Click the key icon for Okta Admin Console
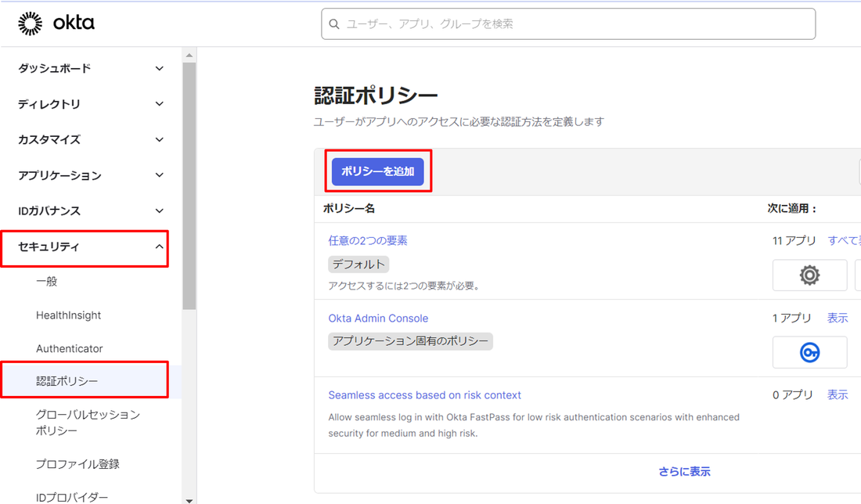The height and width of the screenshot is (504, 861). [x=809, y=352]
